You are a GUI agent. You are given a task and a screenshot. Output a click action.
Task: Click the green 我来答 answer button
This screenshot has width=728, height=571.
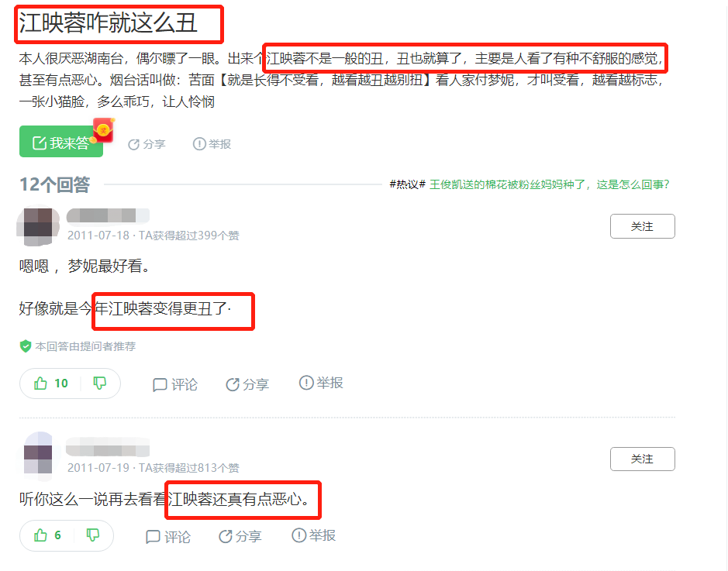(60, 142)
